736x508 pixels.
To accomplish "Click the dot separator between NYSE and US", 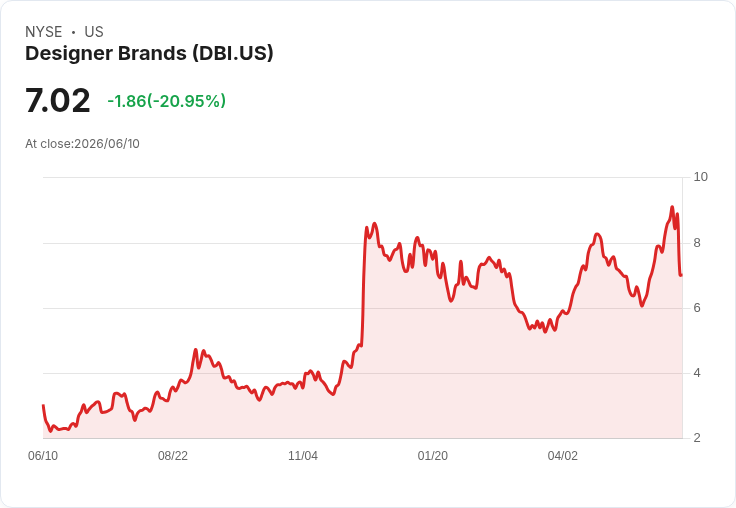I will [x=73, y=32].
